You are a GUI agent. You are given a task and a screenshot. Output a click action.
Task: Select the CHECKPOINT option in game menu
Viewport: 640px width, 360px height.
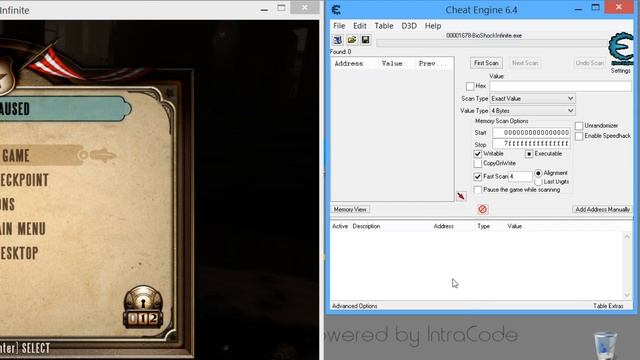point(24,180)
